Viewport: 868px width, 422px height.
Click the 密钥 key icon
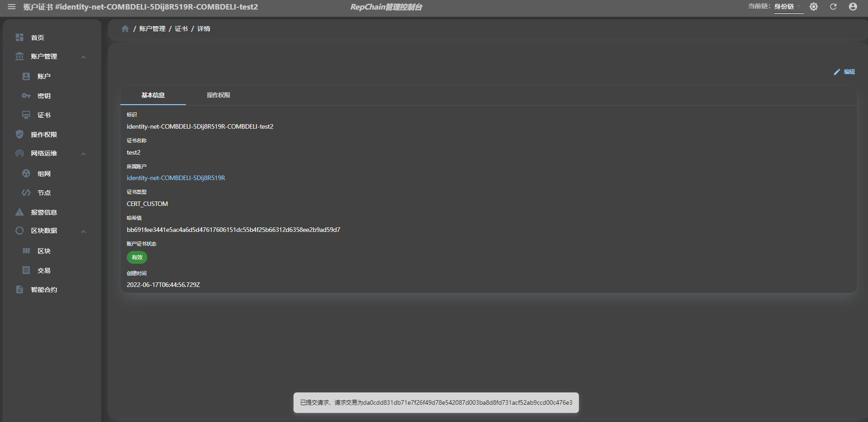(x=26, y=96)
